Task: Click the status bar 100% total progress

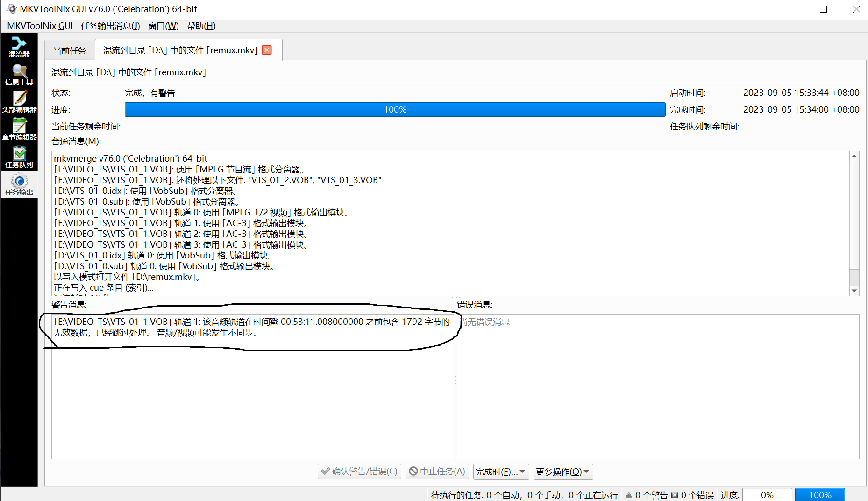Action: pos(820,495)
